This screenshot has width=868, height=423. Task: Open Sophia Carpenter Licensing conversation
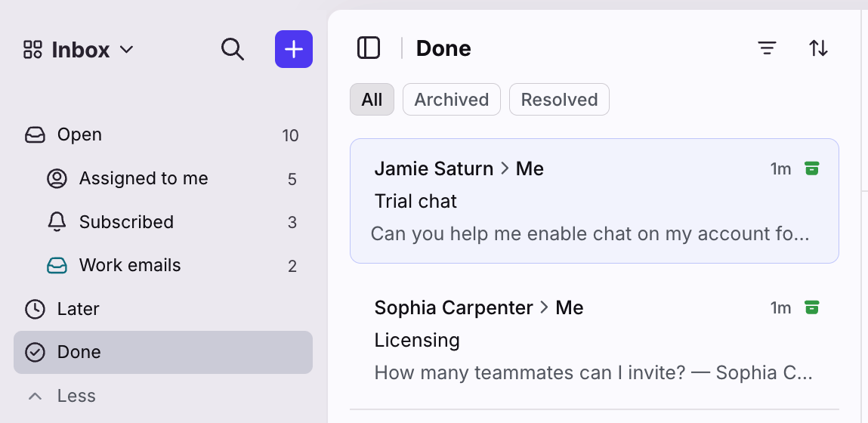point(595,340)
